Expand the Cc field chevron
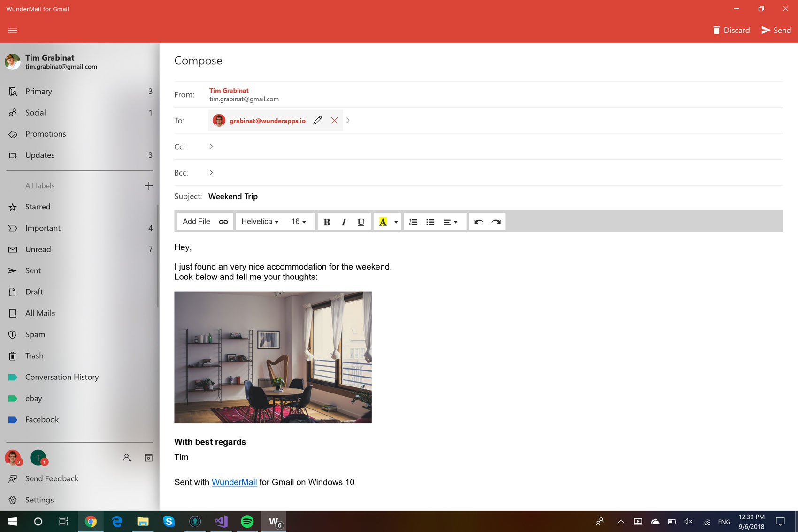This screenshot has width=798, height=532. (211, 146)
